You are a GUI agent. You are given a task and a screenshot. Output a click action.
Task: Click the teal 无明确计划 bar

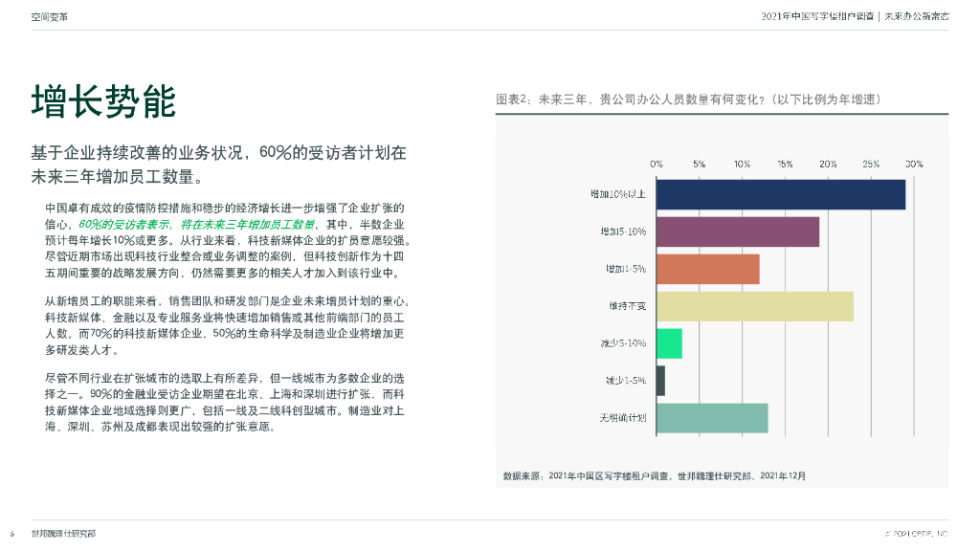click(x=712, y=418)
